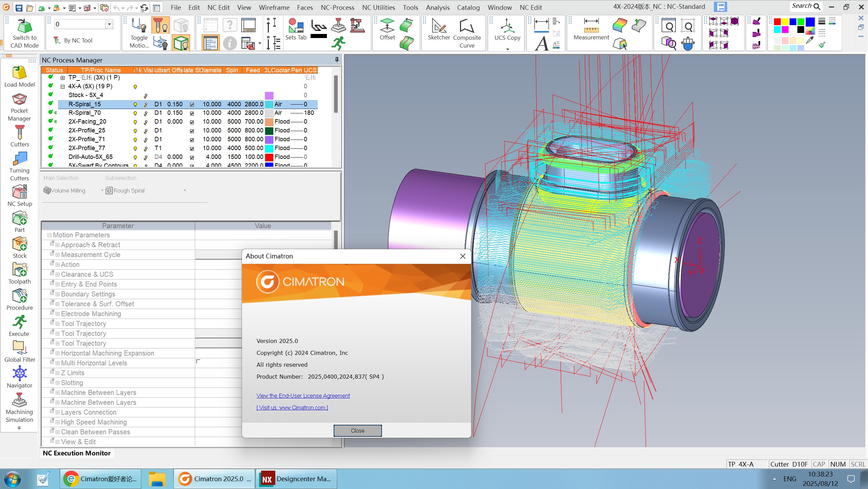The width and height of the screenshot is (868, 489).
Task: Open the Navigator tool
Action: [x=20, y=377]
